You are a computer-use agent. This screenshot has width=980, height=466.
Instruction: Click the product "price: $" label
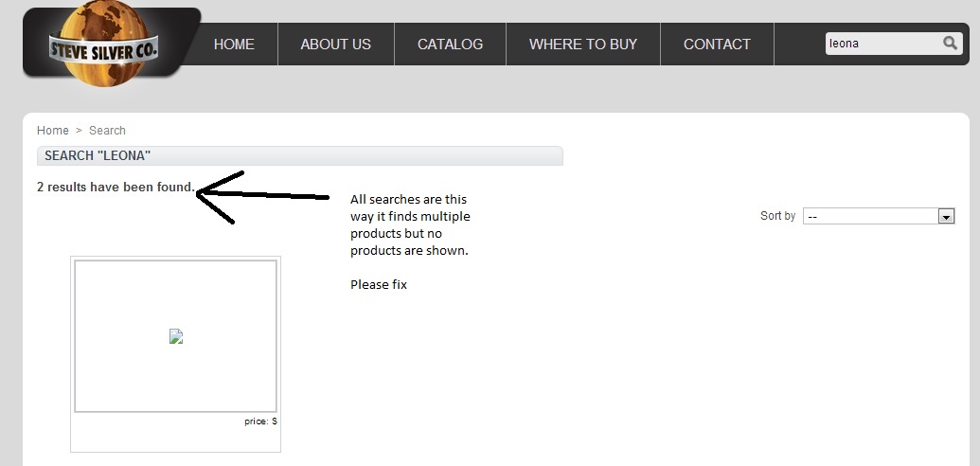pos(260,421)
